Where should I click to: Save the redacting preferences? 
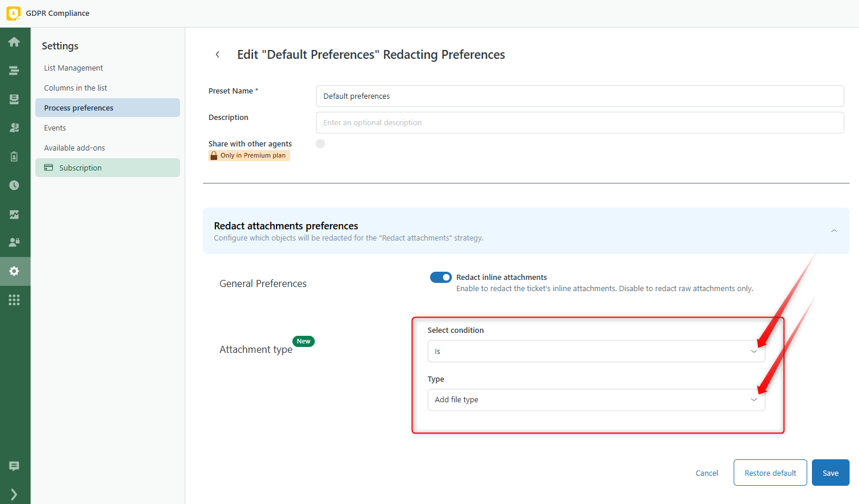click(831, 473)
